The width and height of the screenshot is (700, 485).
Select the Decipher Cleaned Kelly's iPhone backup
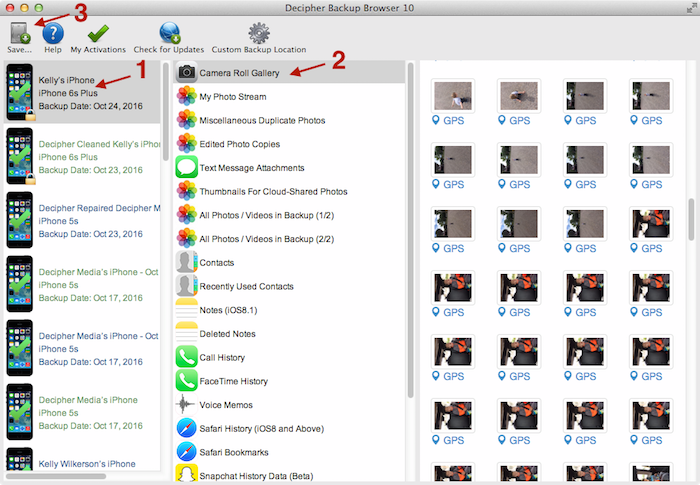click(x=82, y=156)
